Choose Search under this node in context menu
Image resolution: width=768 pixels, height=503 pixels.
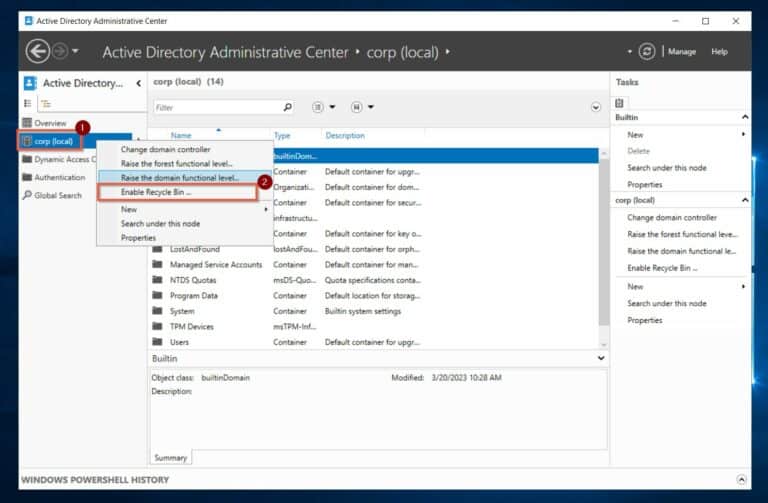click(160, 223)
